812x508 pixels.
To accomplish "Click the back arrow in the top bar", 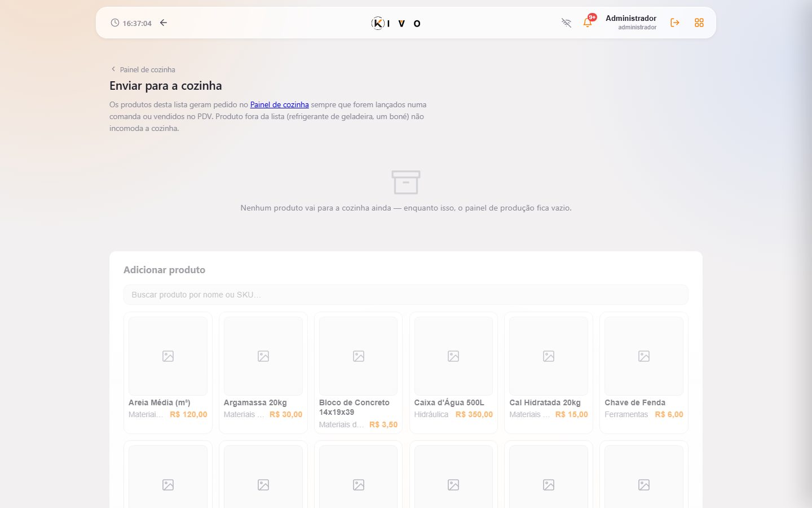I will click(x=164, y=23).
